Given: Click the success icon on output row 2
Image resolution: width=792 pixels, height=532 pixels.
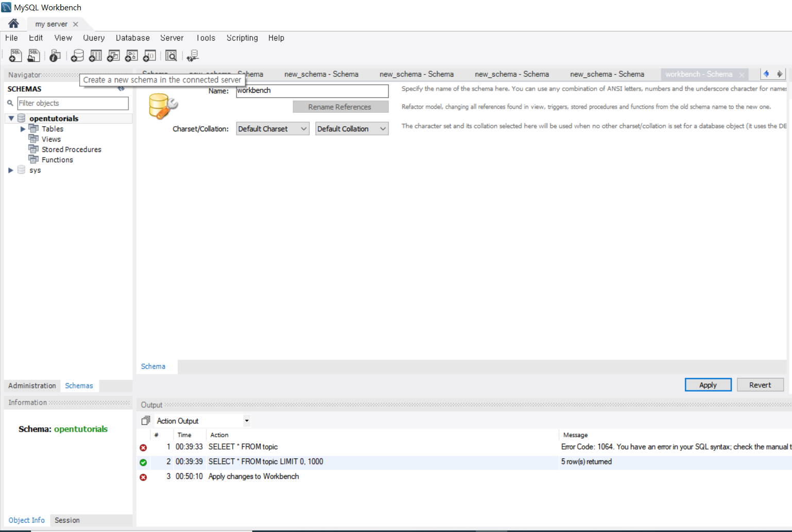Looking at the screenshot, I should (143, 462).
